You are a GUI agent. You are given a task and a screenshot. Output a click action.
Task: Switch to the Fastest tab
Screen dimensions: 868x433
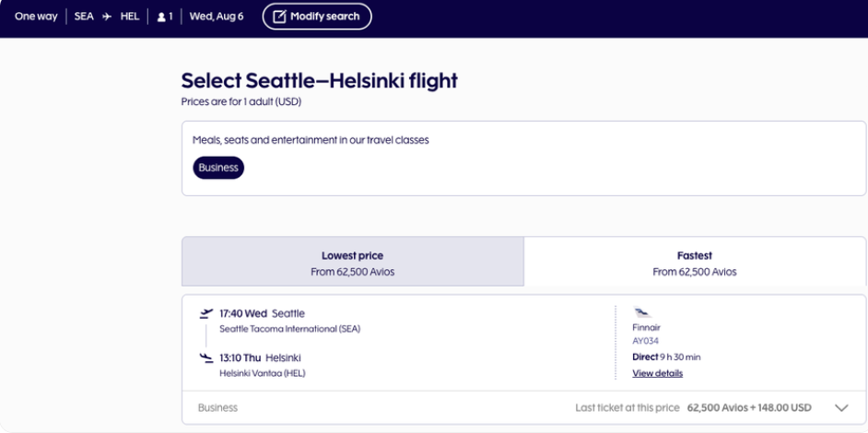click(x=695, y=262)
